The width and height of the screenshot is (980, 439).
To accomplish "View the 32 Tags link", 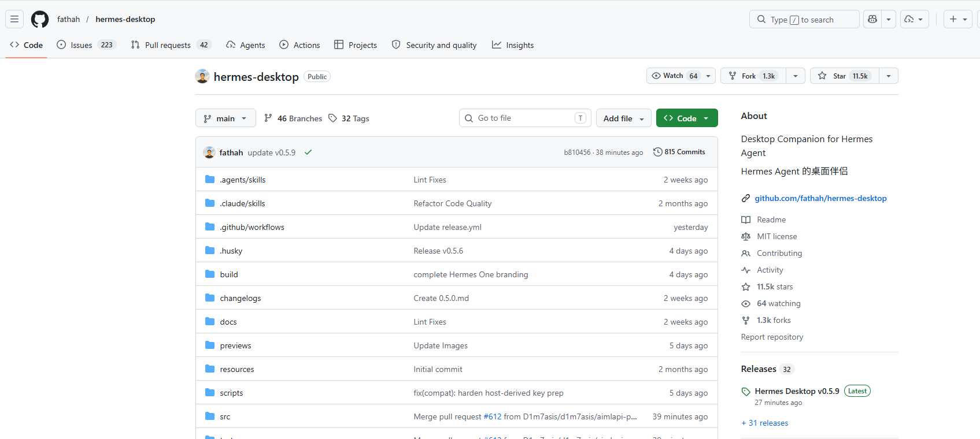I will pyautogui.click(x=349, y=118).
